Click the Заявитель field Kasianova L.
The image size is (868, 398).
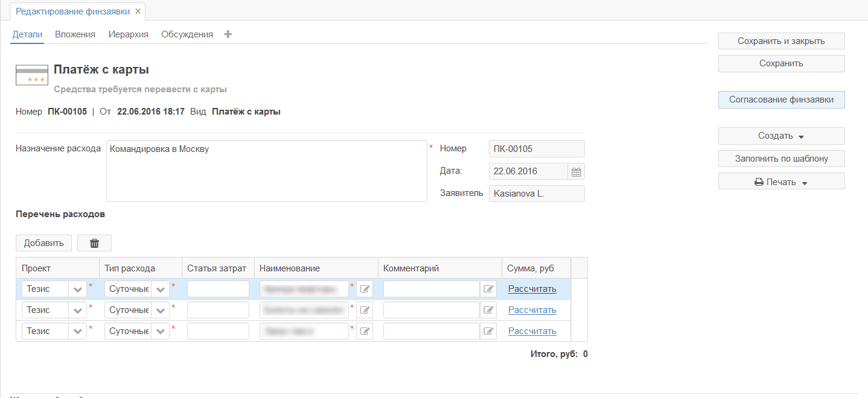pos(537,194)
